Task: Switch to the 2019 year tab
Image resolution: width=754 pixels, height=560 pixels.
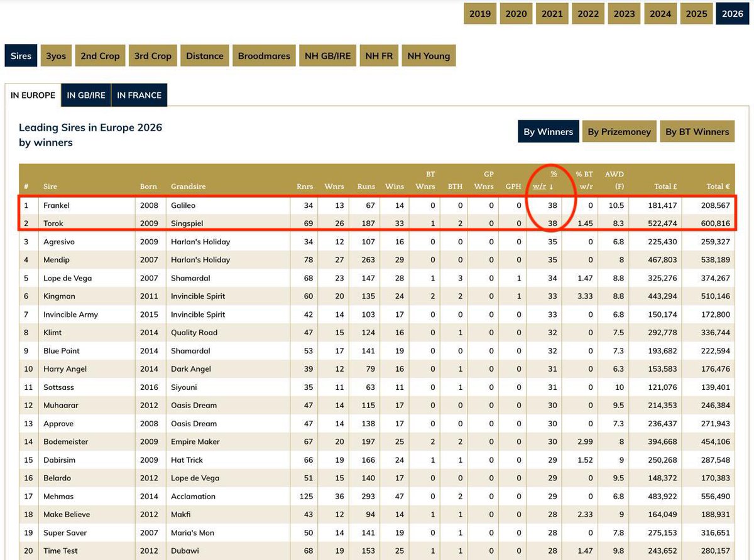Action: coord(480,14)
